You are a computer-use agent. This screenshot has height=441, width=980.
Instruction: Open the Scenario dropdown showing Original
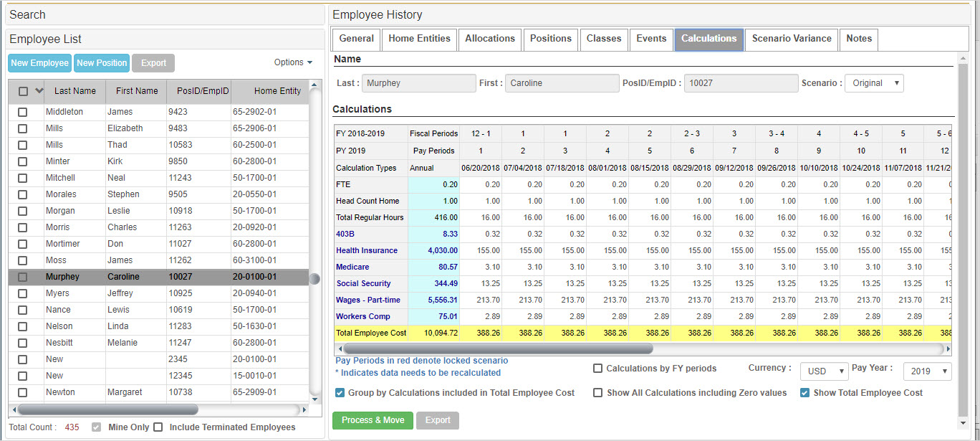point(874,83)
